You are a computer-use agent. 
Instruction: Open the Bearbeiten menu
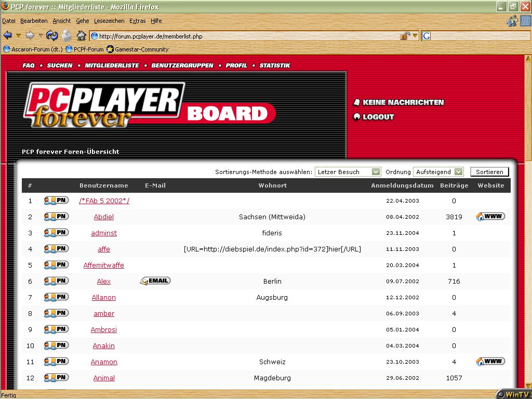[x=34, y=21]
